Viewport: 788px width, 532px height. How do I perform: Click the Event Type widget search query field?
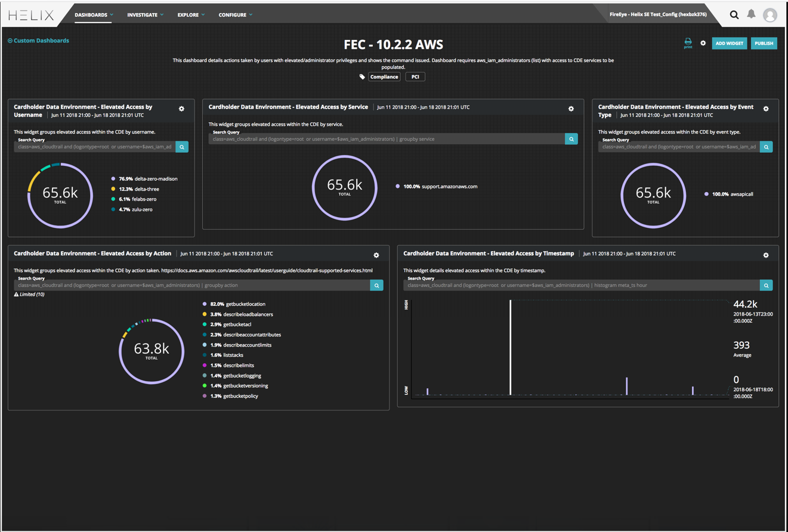pos(679,147)
